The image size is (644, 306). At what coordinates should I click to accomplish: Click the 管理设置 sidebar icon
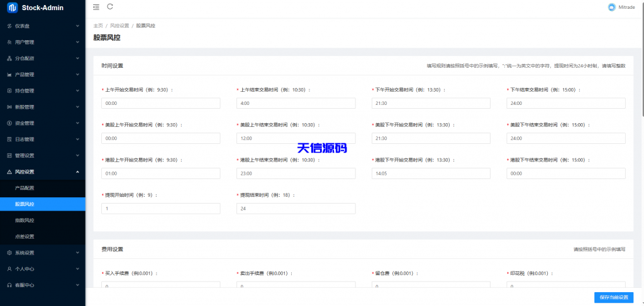point(9,155)
